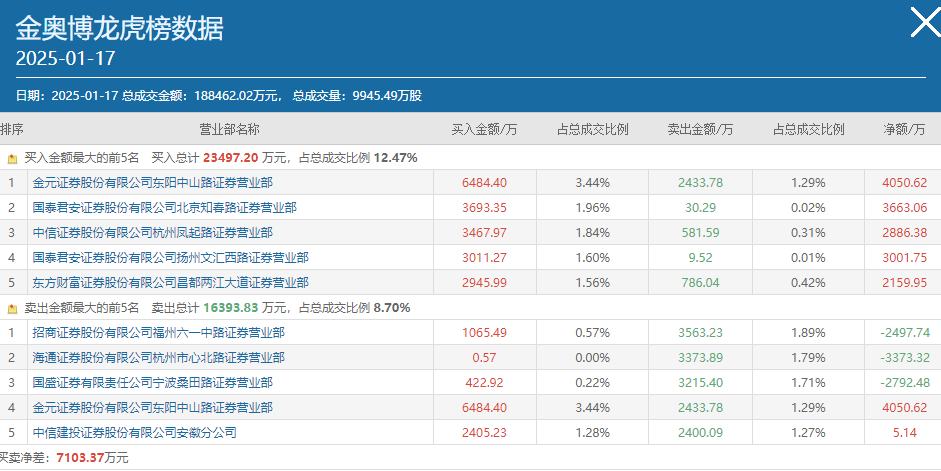Viewport: 941px width, 471px height.
Task: Click total volume 9945.49万股 in header
Action: 387,96
